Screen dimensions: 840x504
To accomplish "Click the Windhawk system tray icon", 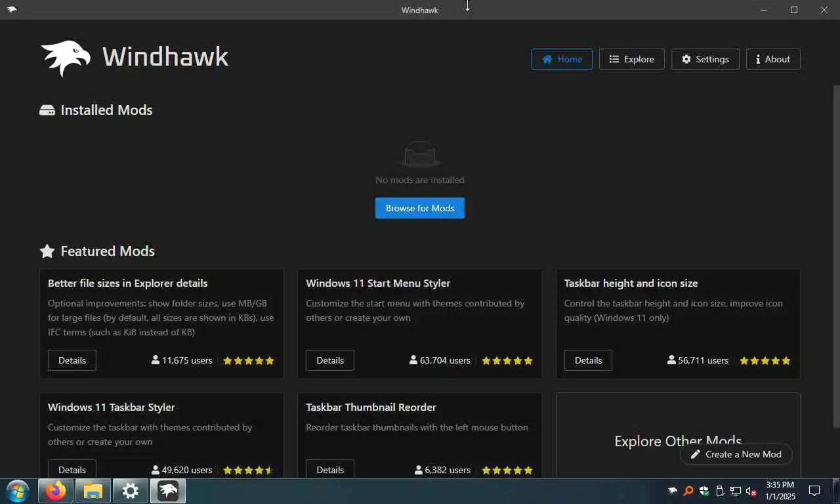I will coord(673,491).
